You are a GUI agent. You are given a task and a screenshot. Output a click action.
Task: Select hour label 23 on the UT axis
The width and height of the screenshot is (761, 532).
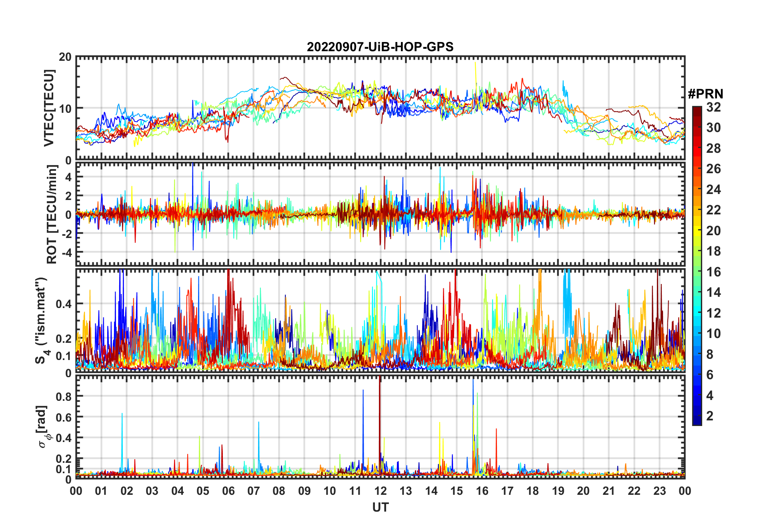(660, 491)
